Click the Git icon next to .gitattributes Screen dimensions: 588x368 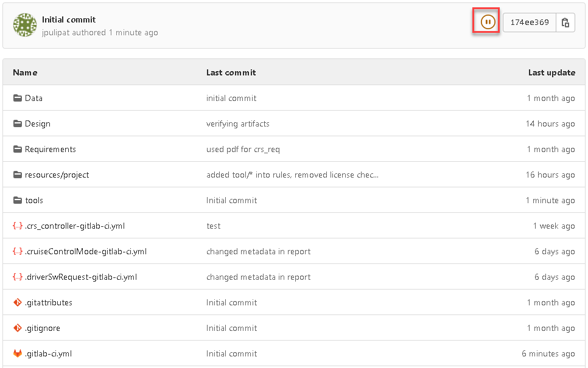pos(18,302)
